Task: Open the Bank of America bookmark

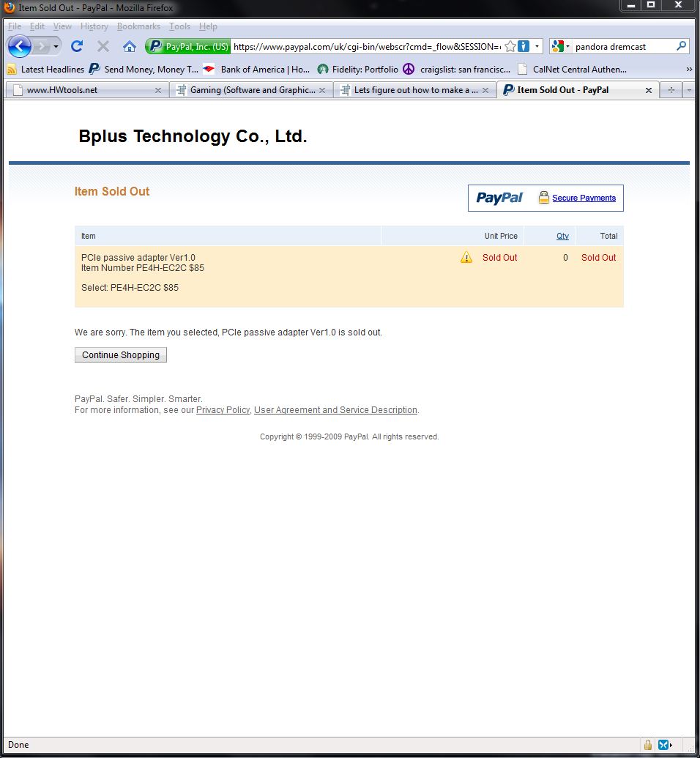Action: pos(257,69)
